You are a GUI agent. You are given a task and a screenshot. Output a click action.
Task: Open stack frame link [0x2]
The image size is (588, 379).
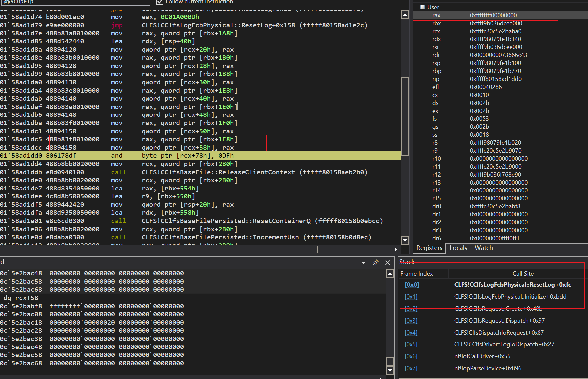(411, 309)
